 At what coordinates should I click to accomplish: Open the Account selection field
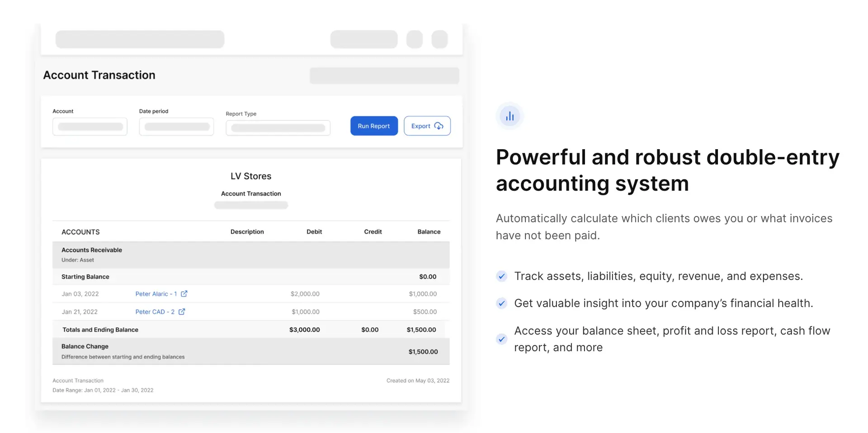pos(90,127)
